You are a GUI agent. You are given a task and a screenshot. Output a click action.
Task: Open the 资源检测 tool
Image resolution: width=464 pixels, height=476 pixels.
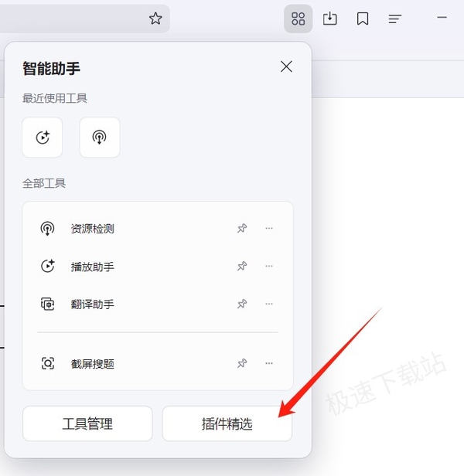[x=92, y=229]
